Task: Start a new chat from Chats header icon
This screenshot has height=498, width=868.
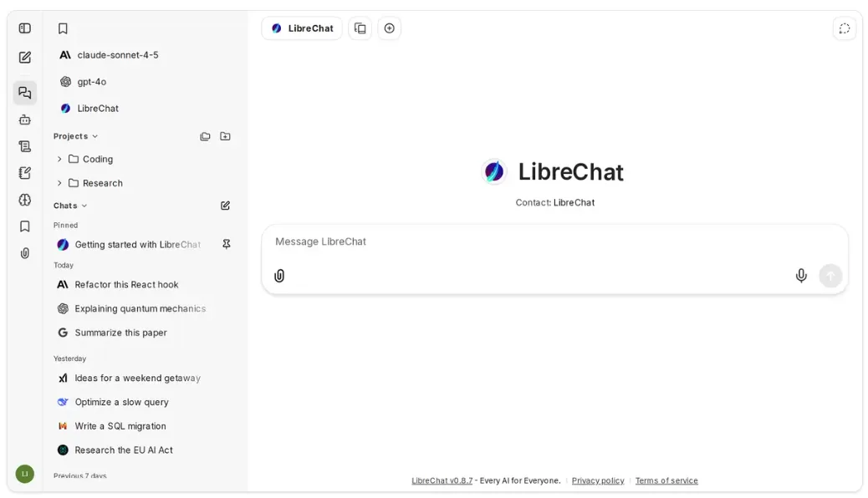Action: 225,206
